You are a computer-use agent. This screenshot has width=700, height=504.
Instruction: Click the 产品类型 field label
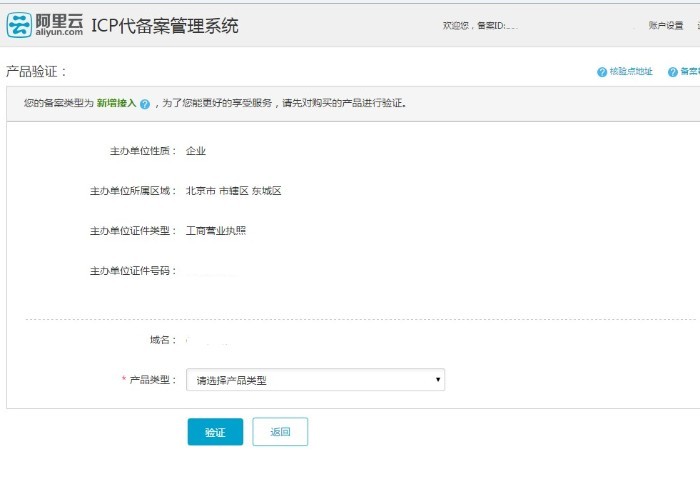point(152,380)
